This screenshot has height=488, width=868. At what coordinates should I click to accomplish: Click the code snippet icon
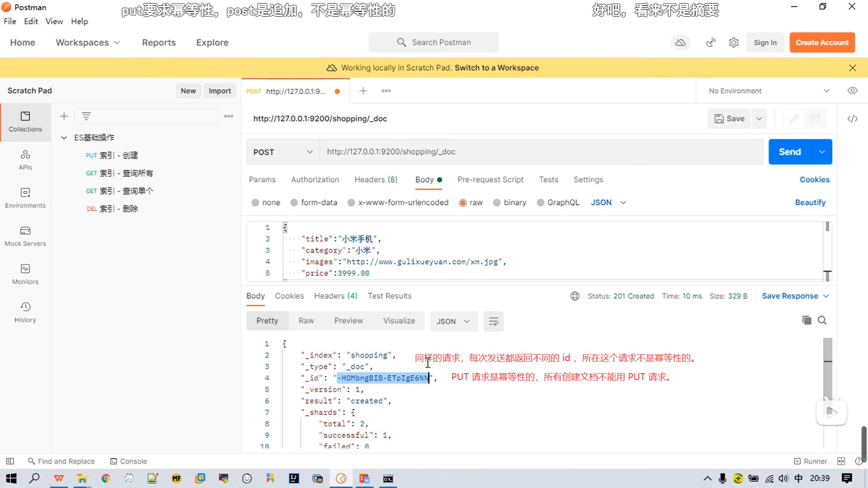[x=852, y=118]
